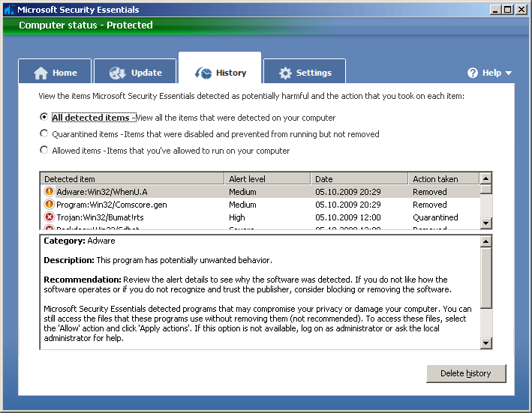532x413 pixels.
Task: Select the Adware:Win32/WhenU.A row
Action: pos(260,192)
